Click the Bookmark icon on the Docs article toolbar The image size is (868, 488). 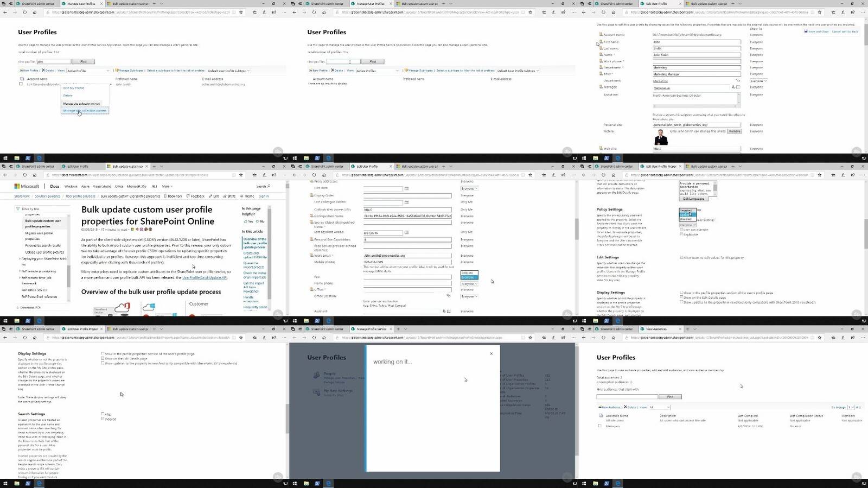point(165,196)
